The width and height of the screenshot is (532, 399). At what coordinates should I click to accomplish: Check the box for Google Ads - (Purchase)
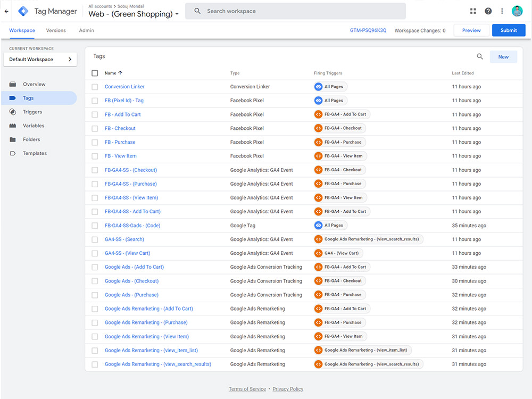pyautogui.click(x=95, y=295)
